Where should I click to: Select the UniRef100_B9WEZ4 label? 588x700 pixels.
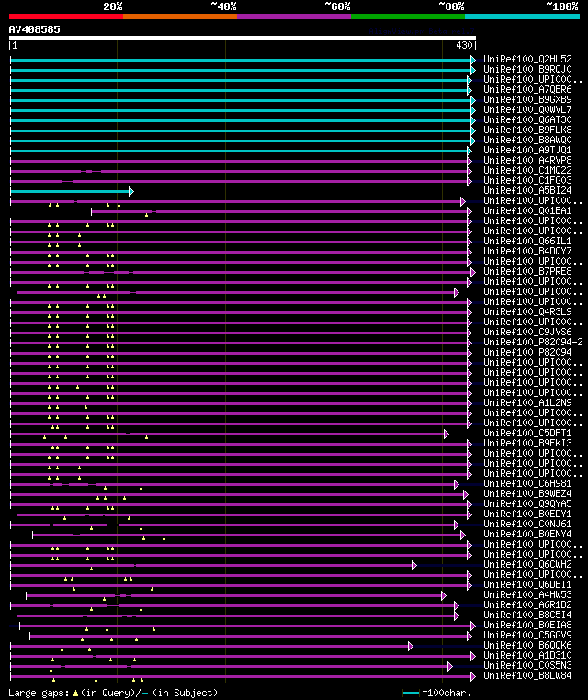click(x=527, y=494)
